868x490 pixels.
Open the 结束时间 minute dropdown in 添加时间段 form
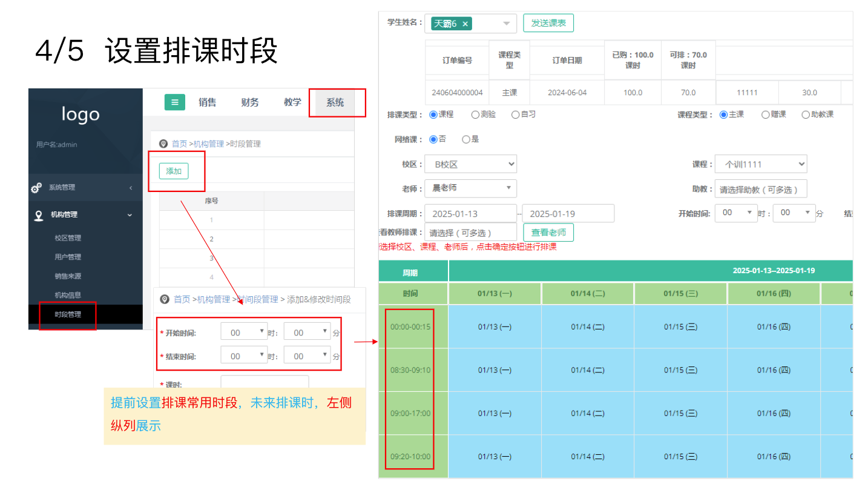click(307, 356)
